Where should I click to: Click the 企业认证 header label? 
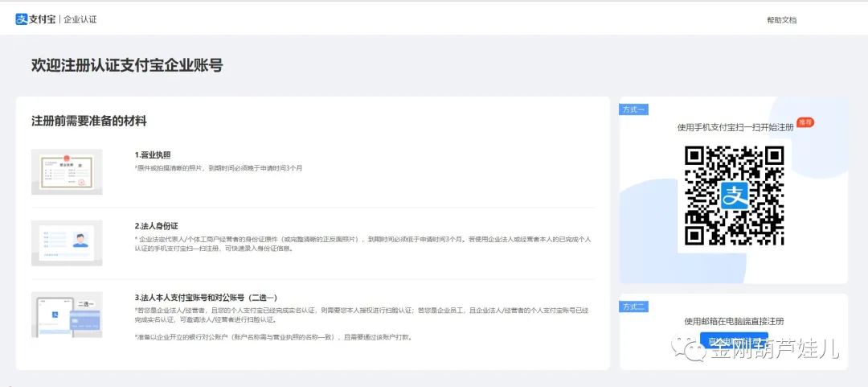(x=80, y=19)
